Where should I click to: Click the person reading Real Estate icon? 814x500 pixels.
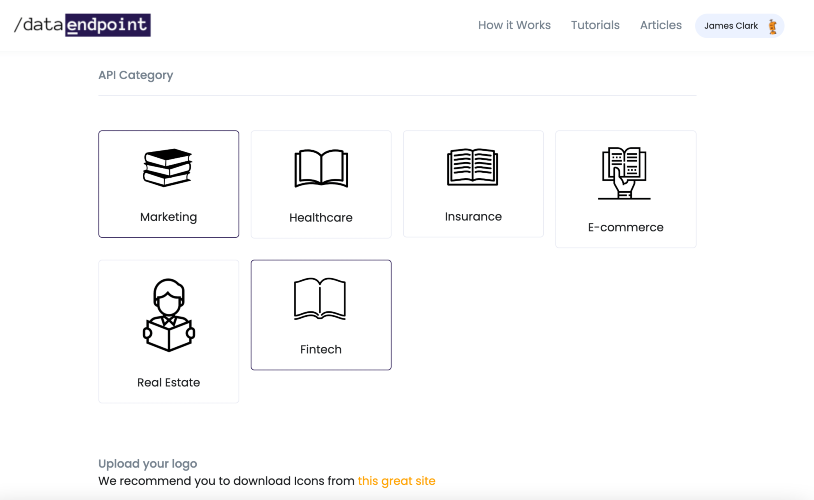[x=169, y=315]
